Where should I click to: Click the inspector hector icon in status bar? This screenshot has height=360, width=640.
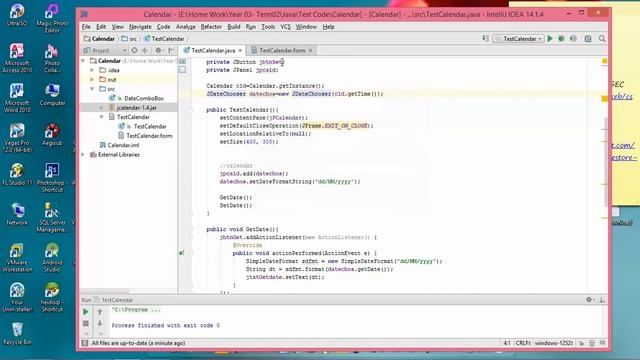pyautogui.click(x=592, y=343)
